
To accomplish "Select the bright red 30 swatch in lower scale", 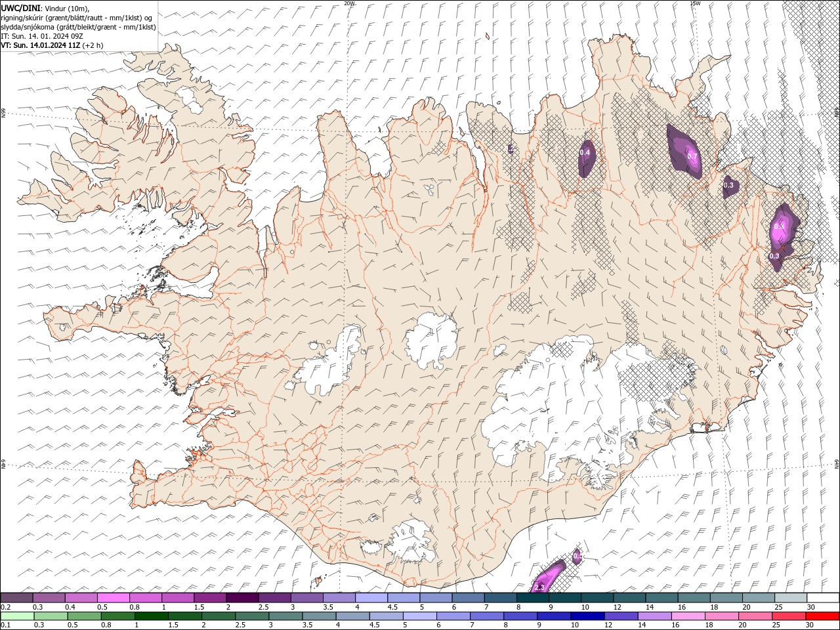I will 822,616.
